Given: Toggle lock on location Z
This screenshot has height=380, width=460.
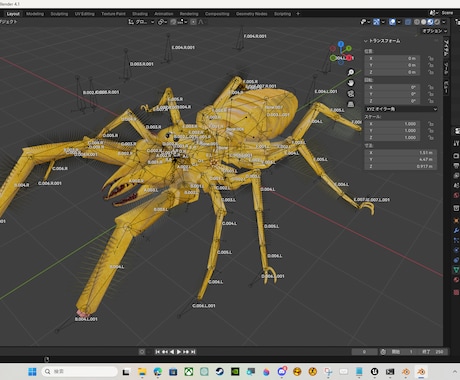Looking at the screenshot, I should coord(431,72).
